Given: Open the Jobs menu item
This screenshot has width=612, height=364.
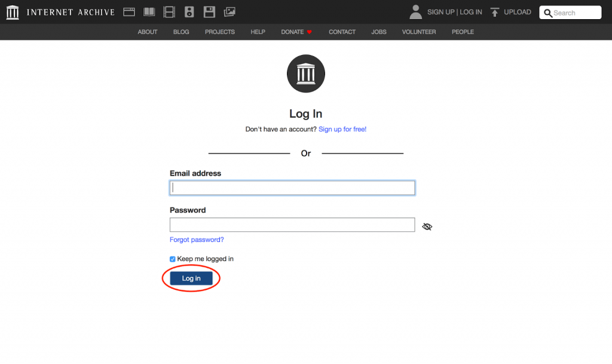Looking at the screenshot, I should point(378,32).
